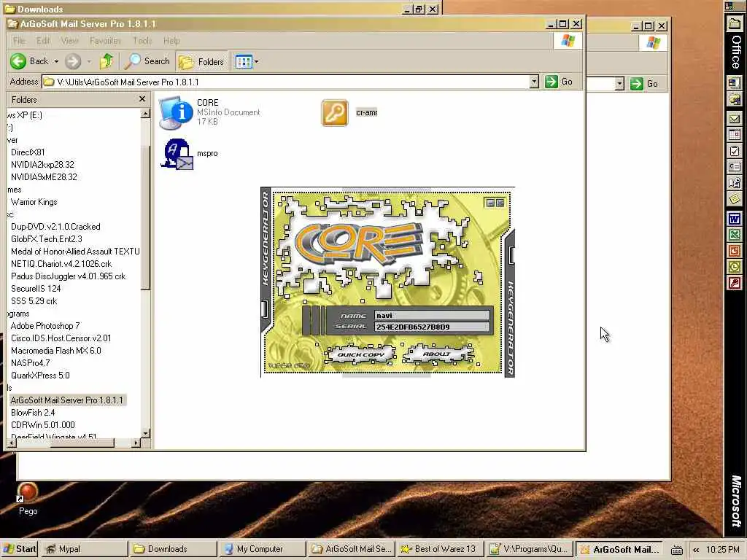Viewport: 747px width, 560px height.
Task: Select BlowFish 2.4 folder
Action: point(32,413)
